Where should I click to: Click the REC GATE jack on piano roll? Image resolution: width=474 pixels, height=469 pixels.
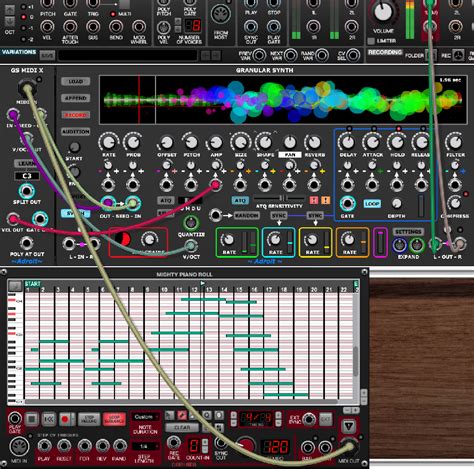(173, 442)
